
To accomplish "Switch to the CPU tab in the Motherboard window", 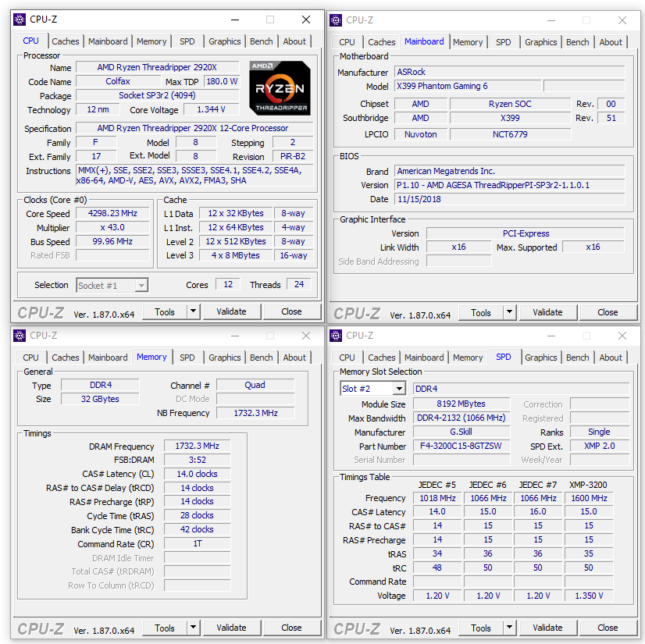I will (347, 42).
